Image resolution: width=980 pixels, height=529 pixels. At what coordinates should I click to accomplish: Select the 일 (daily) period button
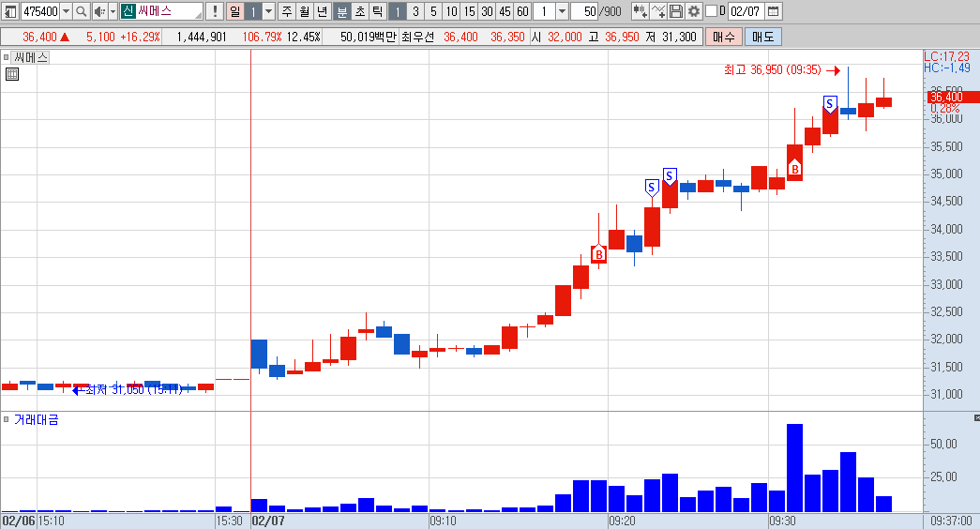pyautogui.click(x=235, y=11)
